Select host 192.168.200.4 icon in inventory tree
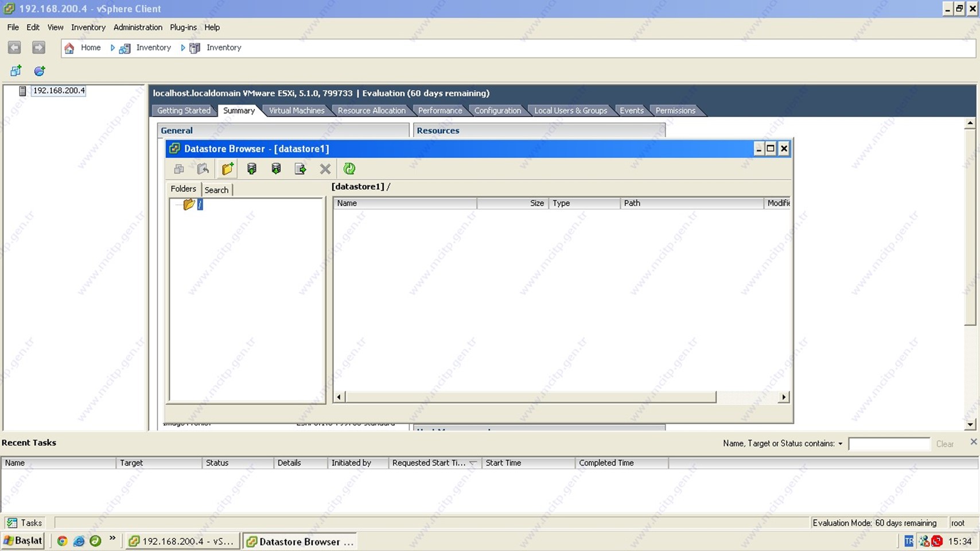This screenshot has width=980, height=551. coord(22,91)
